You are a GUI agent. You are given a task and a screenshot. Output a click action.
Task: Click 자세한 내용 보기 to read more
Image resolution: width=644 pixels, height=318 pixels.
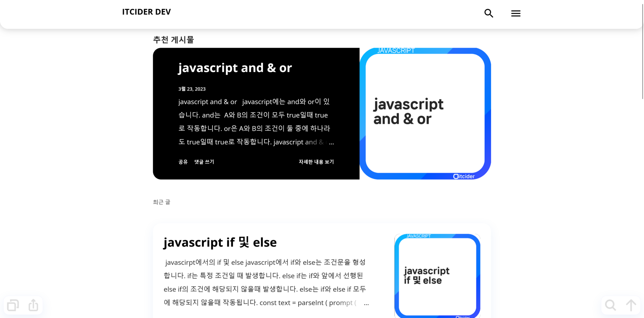(x=316, y=162)
